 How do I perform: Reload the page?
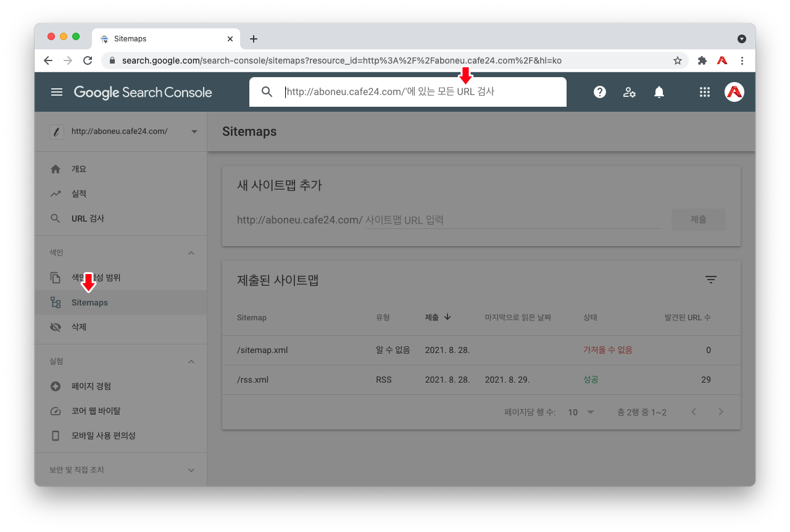tap(88, 60)
